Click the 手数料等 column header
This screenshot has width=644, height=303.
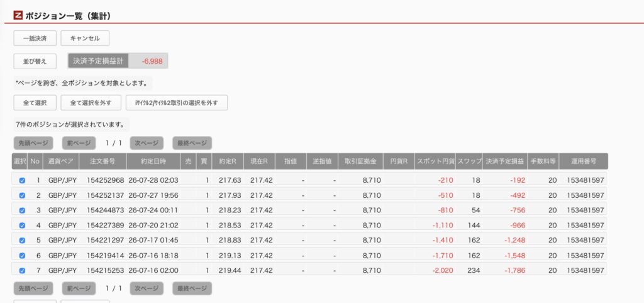tap(543, 161)
